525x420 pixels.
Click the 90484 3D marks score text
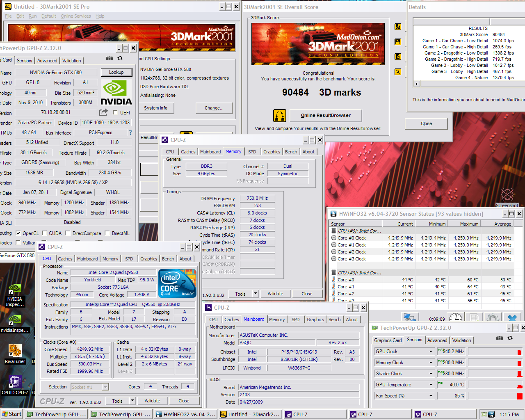click(x=322, y=92)
